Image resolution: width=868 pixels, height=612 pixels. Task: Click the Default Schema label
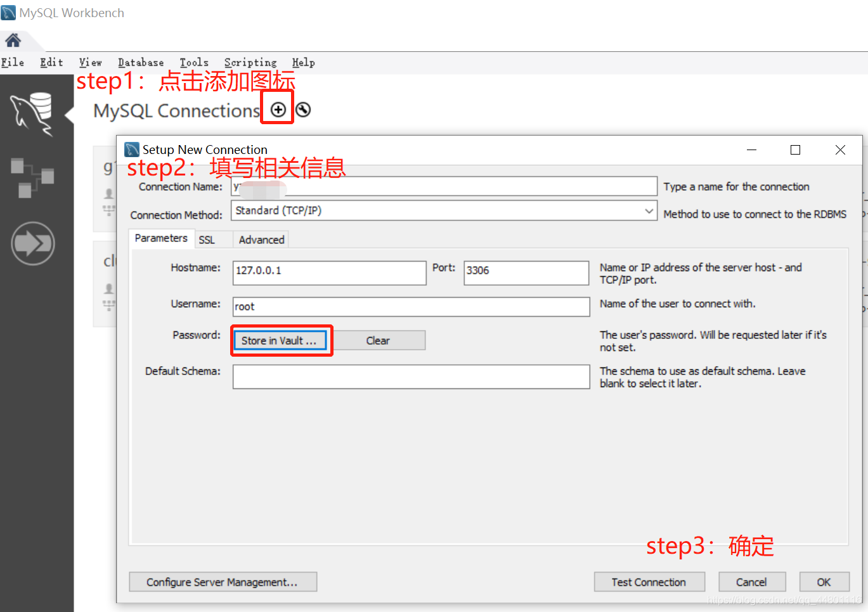(x=183, y=371)
